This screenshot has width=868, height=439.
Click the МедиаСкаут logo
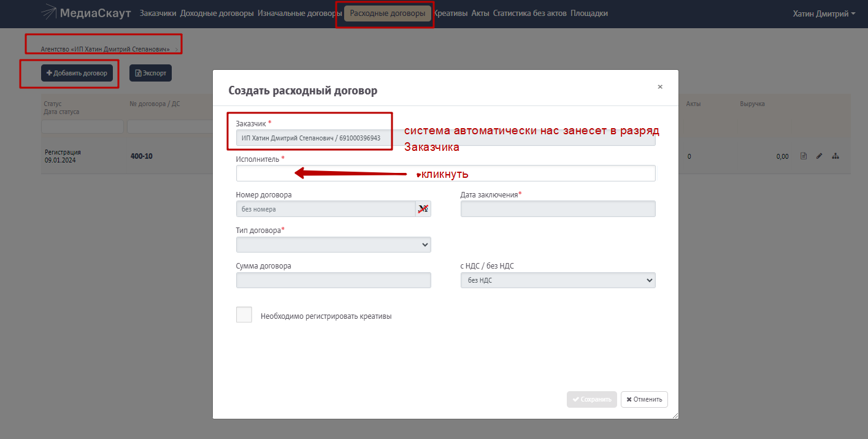click(x=86, y=13)
